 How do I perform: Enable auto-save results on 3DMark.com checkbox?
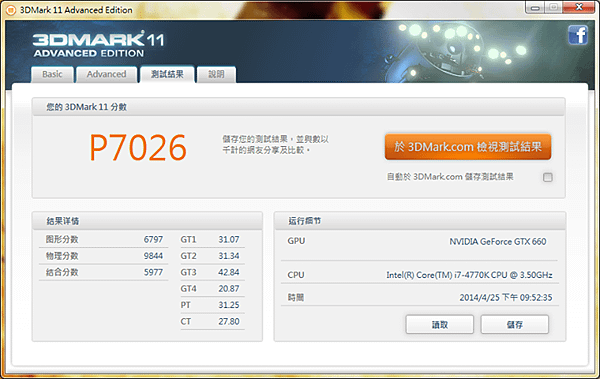tap(548, 177)
